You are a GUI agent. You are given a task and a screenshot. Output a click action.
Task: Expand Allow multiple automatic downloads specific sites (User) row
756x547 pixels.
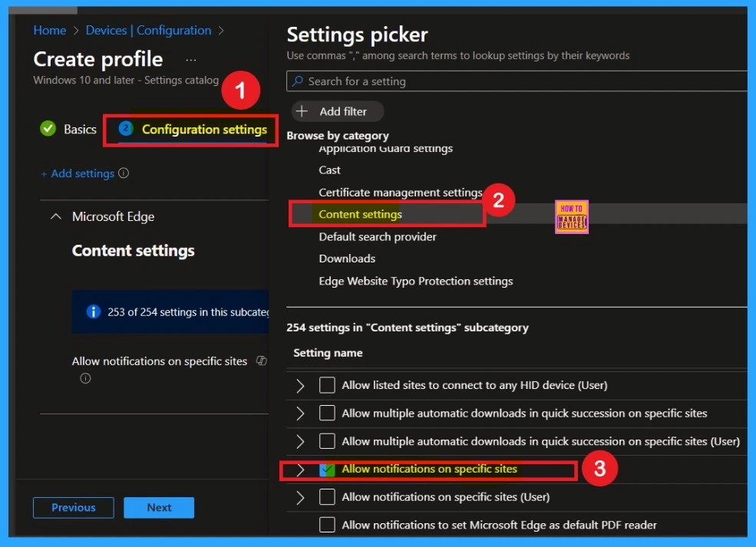(x=300, y=441)
